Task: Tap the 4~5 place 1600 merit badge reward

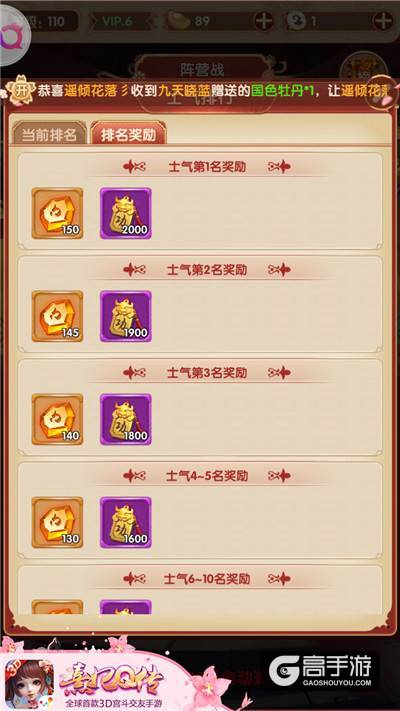Action: 126,522
